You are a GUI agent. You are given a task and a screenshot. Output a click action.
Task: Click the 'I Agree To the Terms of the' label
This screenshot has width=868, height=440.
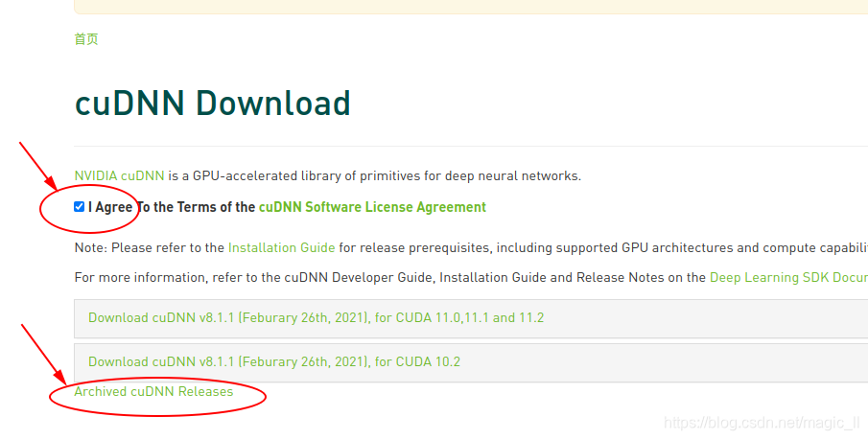tap(172, 207)
